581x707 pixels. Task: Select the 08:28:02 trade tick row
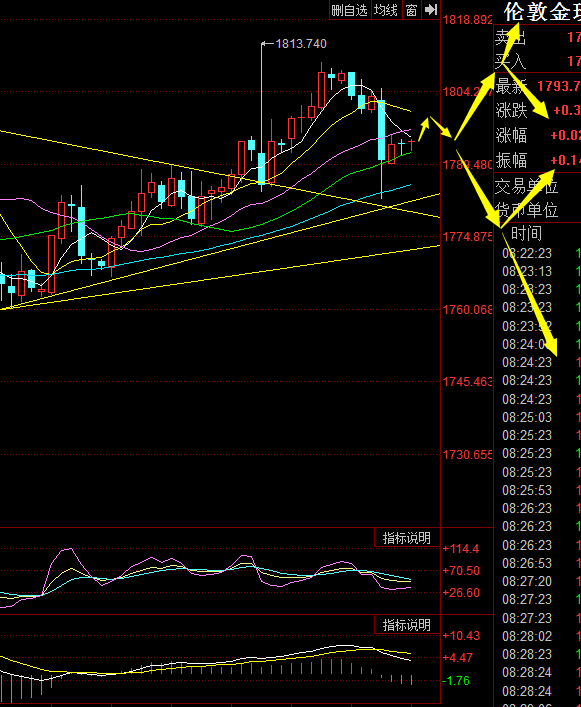[537, 637]
